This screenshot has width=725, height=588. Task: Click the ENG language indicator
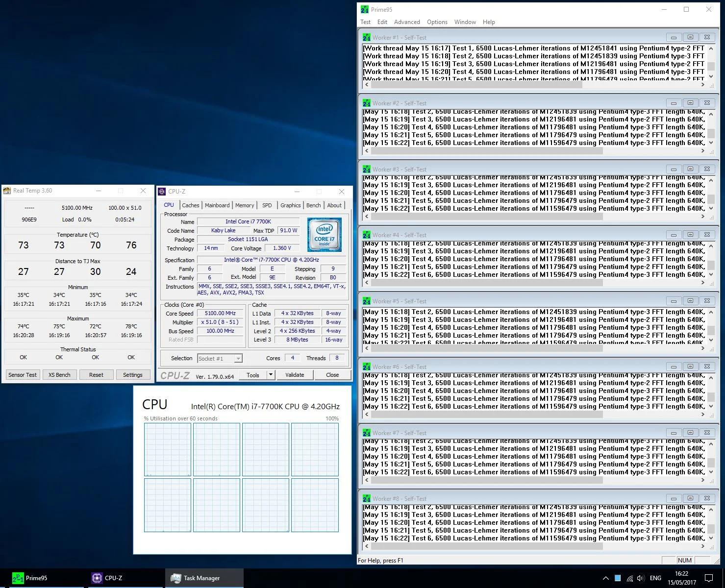(655, 578)
